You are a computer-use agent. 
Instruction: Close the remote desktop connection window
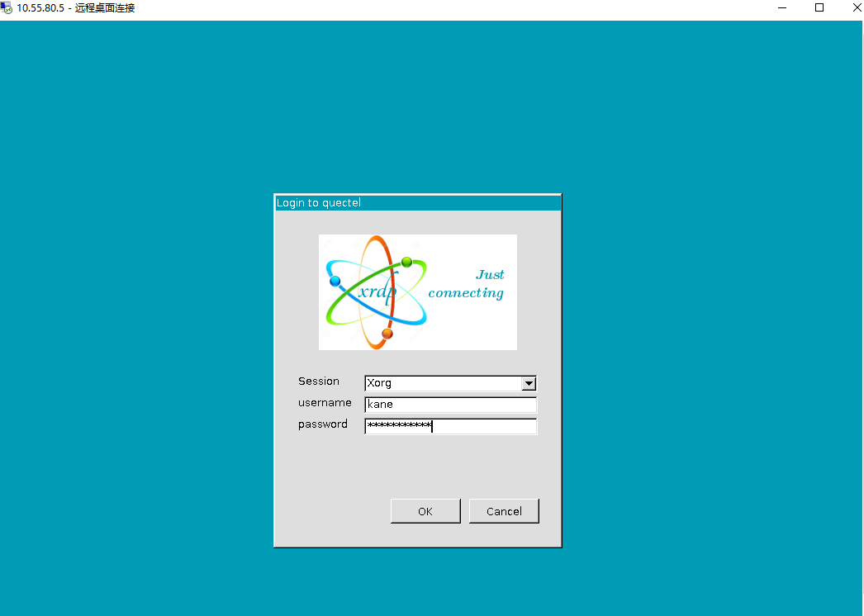[x=857, y=8]
